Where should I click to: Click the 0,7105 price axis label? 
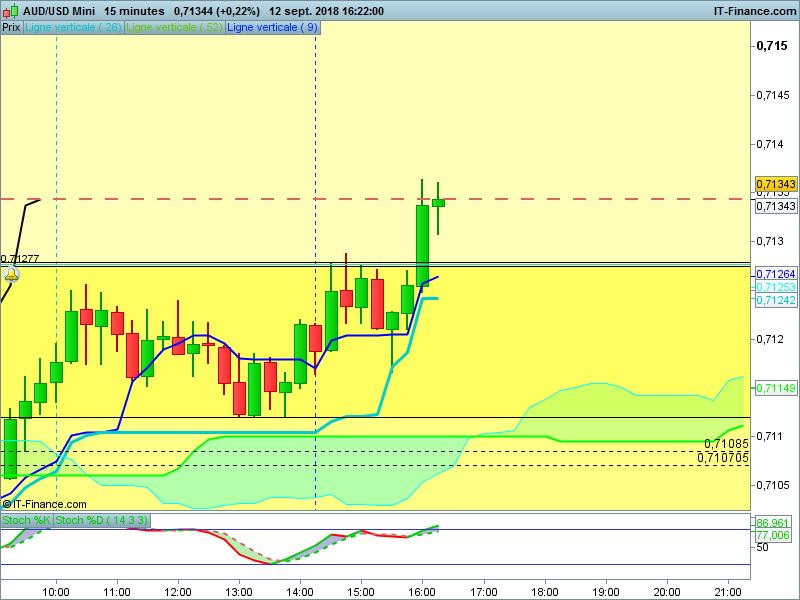pyautogui.click(x=773, y=485)
